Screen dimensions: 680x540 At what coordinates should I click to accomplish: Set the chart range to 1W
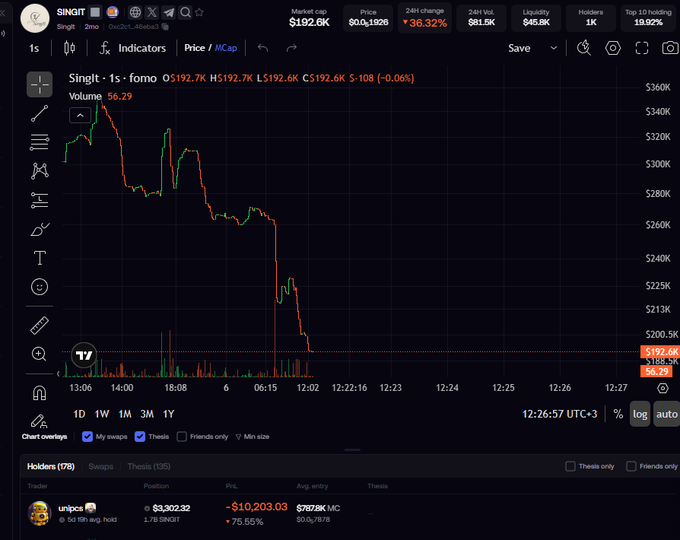(102, 414)
